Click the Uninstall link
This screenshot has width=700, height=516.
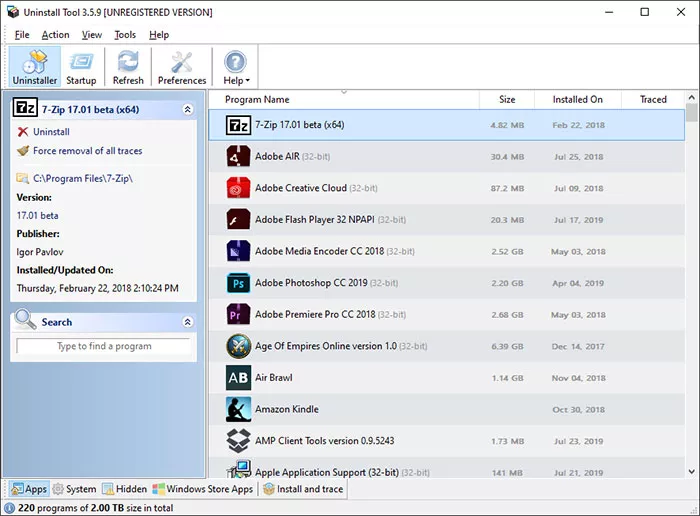tap(51, 132)
